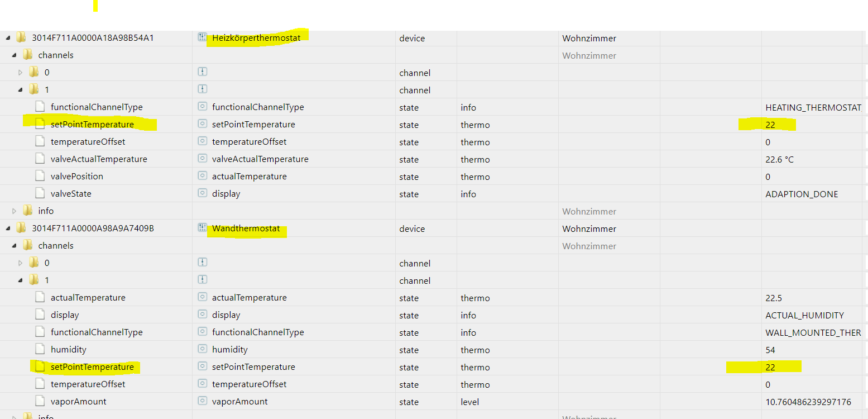Click state icon beside vaporAmount name

tap(203, 401)
